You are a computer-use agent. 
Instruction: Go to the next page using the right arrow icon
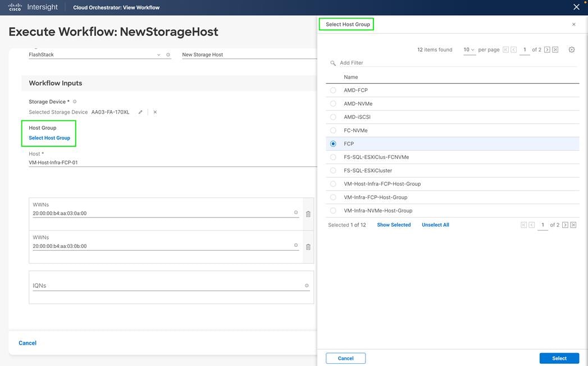click(546, 49)
